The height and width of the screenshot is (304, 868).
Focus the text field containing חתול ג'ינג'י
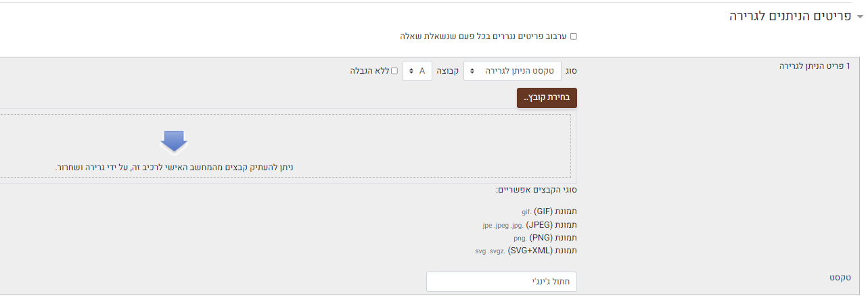(501, 282)
